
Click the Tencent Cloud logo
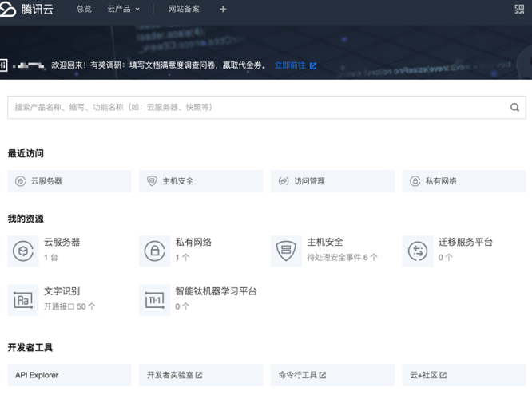pos(26,9)
